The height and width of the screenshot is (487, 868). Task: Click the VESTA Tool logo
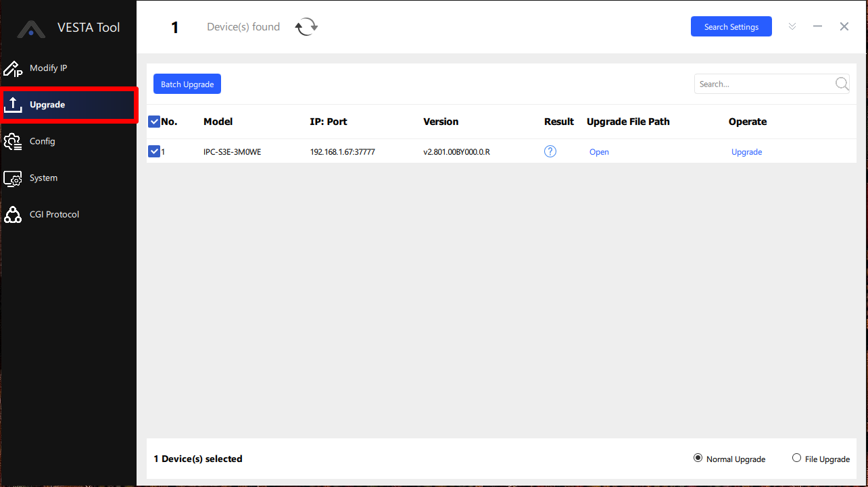[x=31, y=28]
